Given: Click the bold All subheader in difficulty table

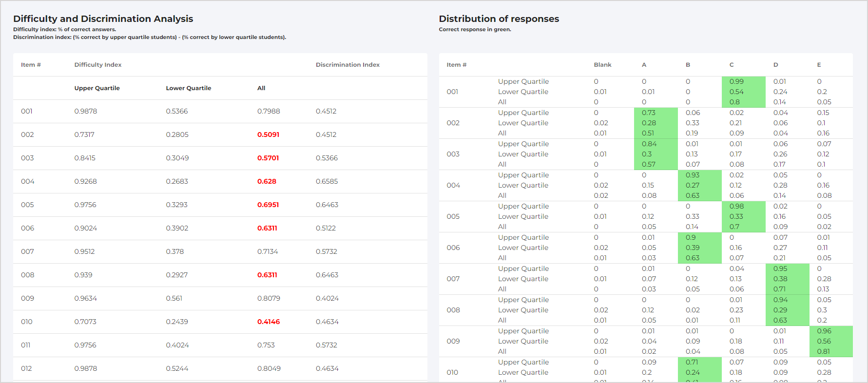Looking at the screenshot, I should coord(261,88).
